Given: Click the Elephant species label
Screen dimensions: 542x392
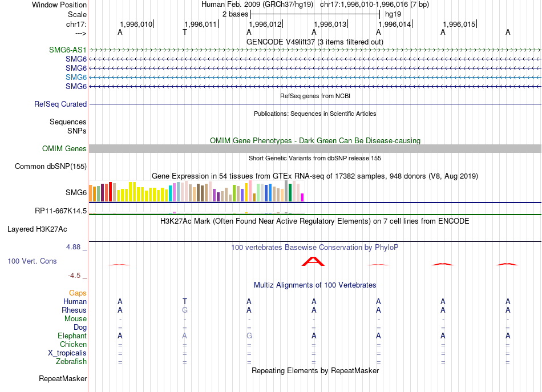Looking at the screenshot, I should tap(72, 336).
